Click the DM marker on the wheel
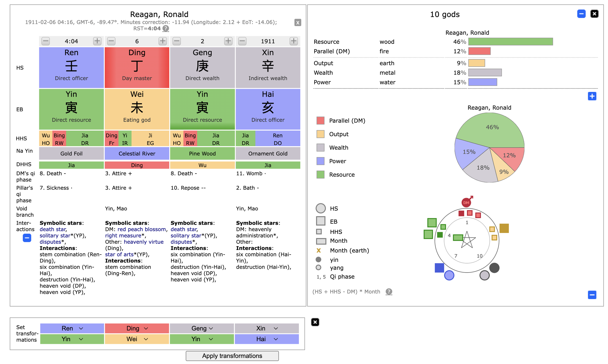Image resolution: width=608 pixels, height=364 pixels. tap(466, 203)
